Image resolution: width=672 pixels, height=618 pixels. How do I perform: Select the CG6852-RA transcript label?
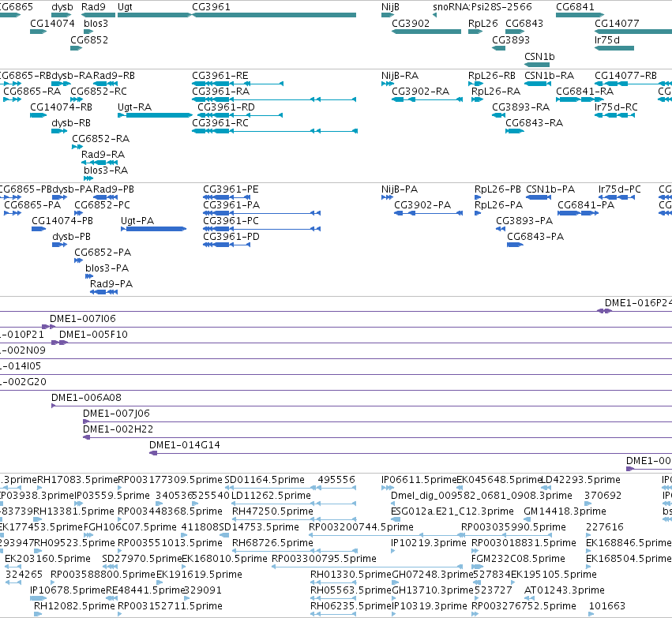101,139
